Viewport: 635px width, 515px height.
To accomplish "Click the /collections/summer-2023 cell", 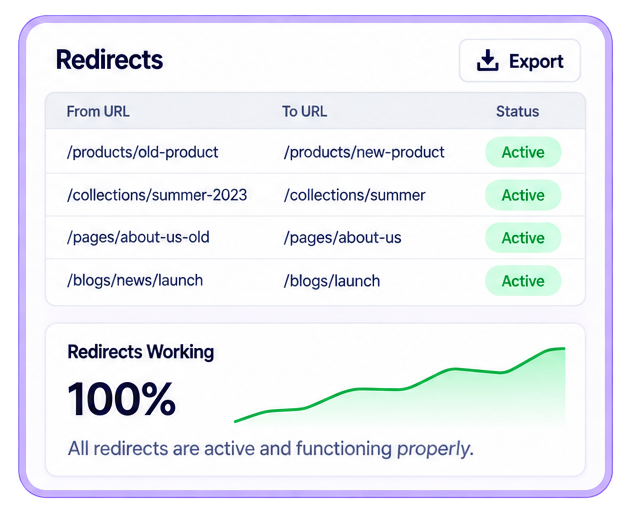I will tap(157, 195).
